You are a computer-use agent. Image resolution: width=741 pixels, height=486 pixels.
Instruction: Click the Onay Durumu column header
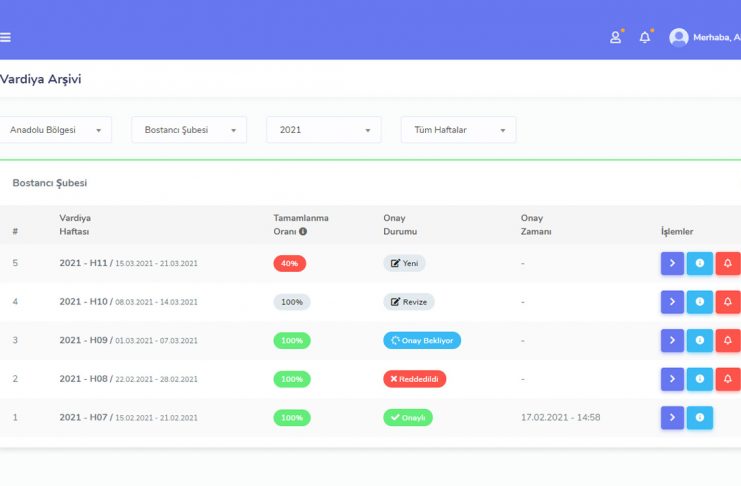400,225
